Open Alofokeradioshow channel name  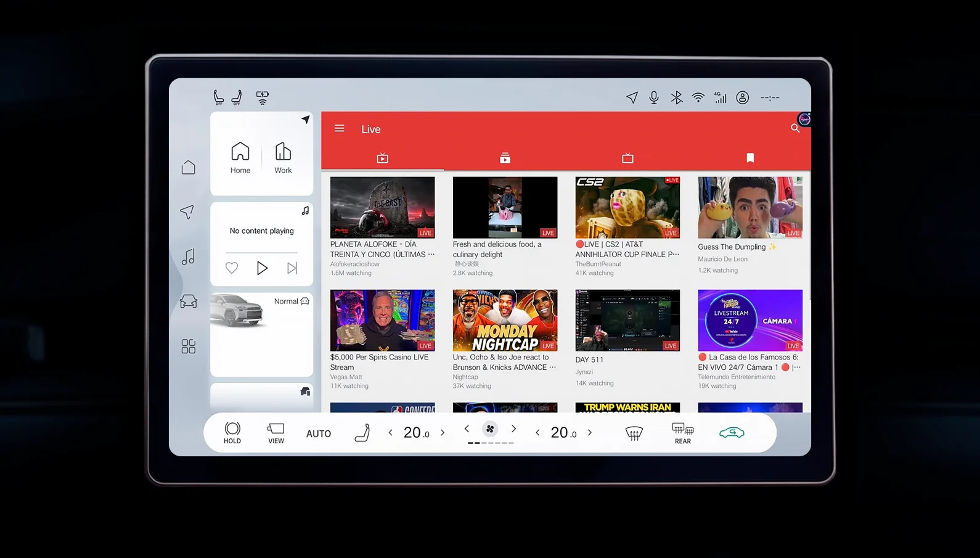[x=354, y=264]
